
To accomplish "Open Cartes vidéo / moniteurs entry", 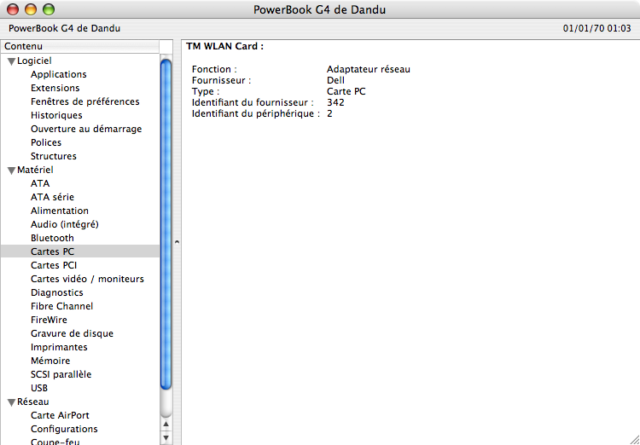I will click(x=87, y=279).
